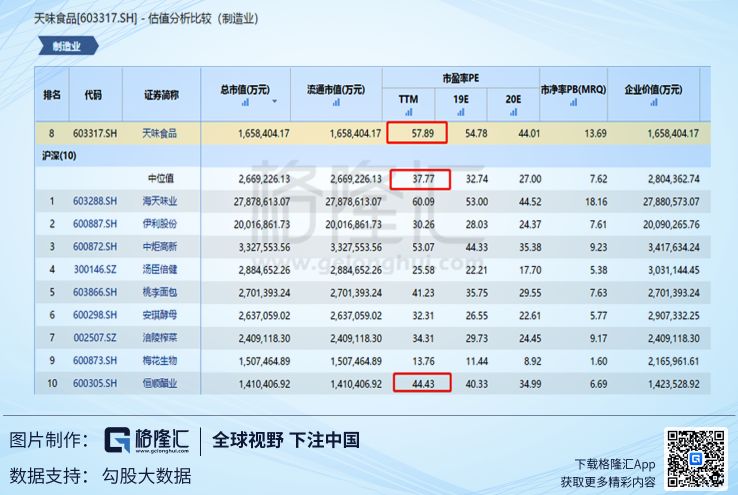Click bar chart icon under TTM column
The height and width of the screenshot is (495, 738).
click(408, 110)
